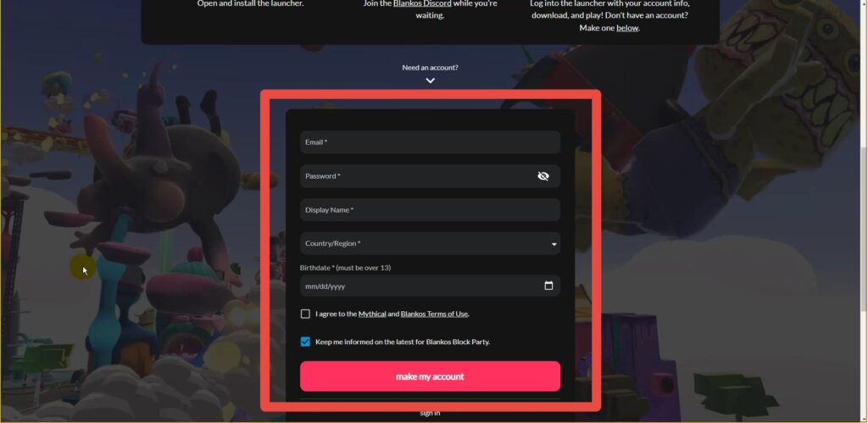The height and width of the screenshot is (423, 868).
Task: Click the scrollbar down arrow
Action: click(x=864, y=417)
